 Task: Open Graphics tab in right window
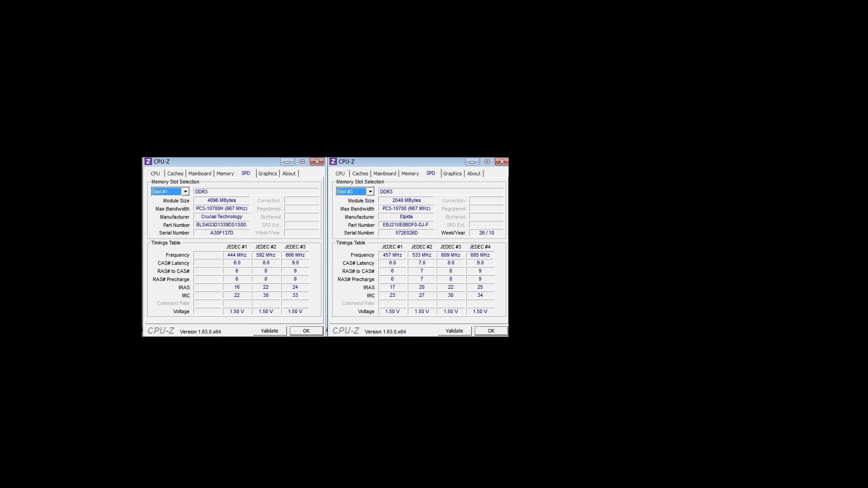click(x=452, y=174)
